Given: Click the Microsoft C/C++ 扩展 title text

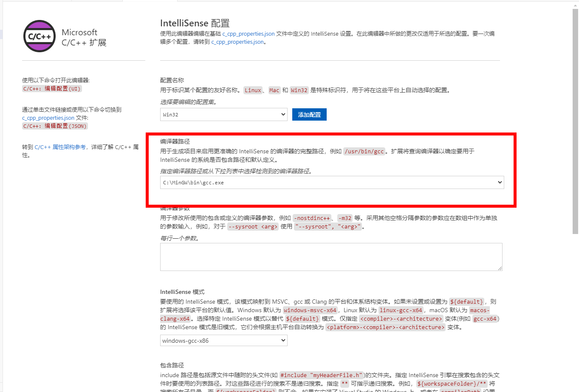Looking at the screenshot, I should pyautogui.click(x=84, y=37).
